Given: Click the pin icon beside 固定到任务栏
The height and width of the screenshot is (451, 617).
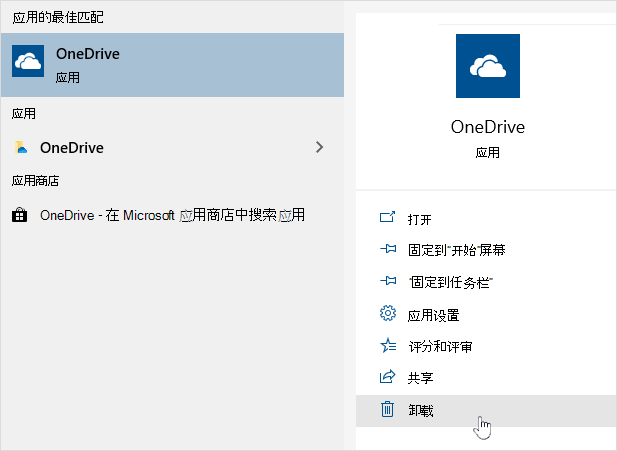Looking at the screenshot, I should [x=388, y=281].
